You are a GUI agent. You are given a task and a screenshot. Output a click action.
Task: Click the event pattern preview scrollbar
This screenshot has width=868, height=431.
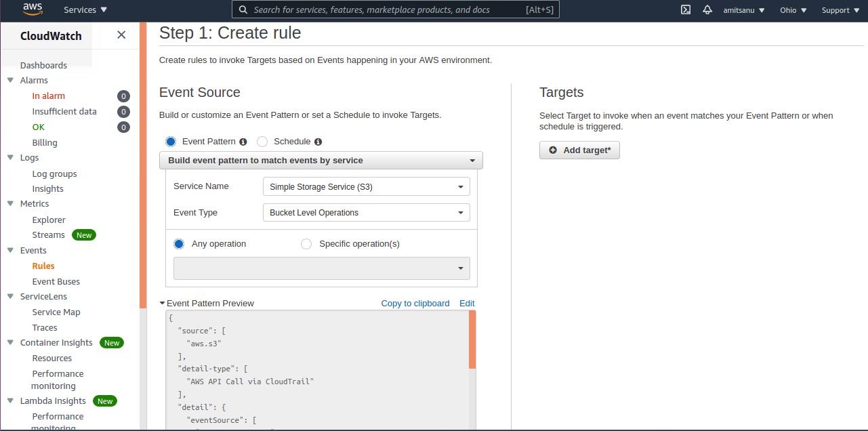(472, 340)
